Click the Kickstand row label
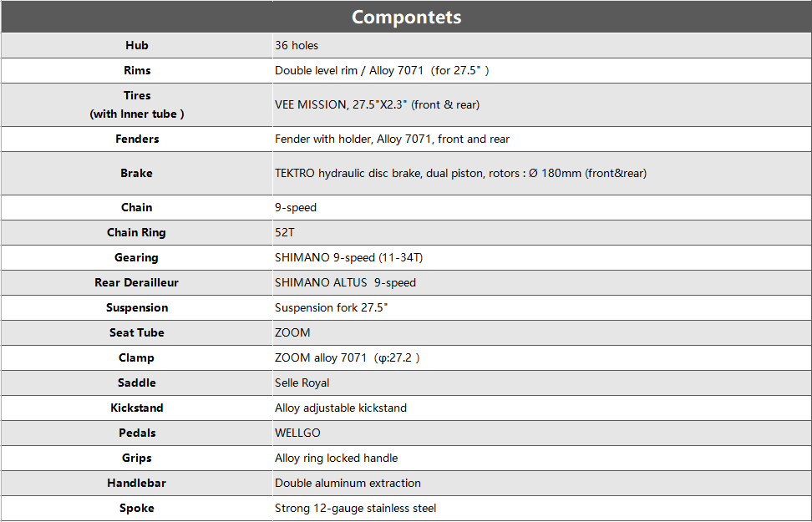The image size is (812, 522). click(x=137, y=408)
